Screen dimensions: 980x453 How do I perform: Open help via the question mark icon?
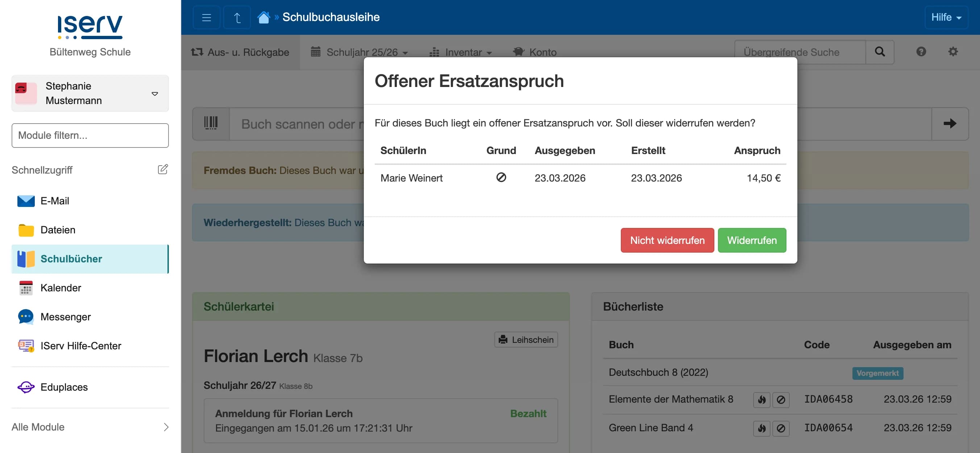tap(921, 52)
